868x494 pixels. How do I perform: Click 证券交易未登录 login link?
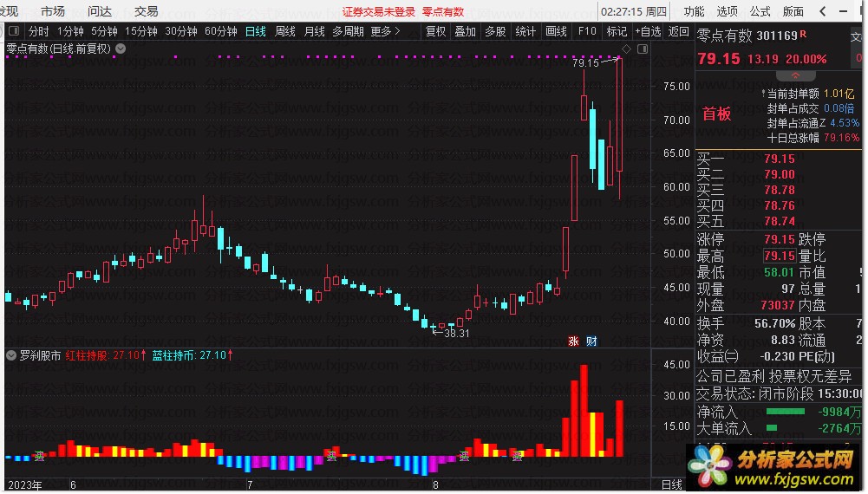click(379, 11)
